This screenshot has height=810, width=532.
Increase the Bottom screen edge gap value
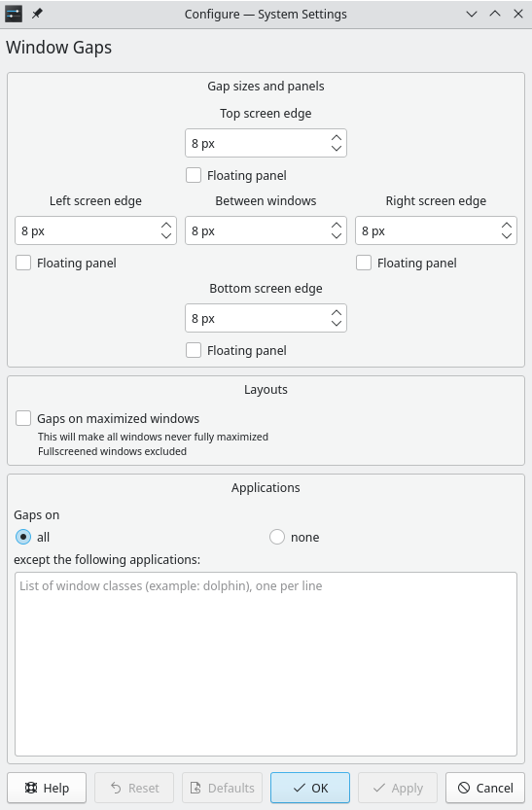coord(337,313)
